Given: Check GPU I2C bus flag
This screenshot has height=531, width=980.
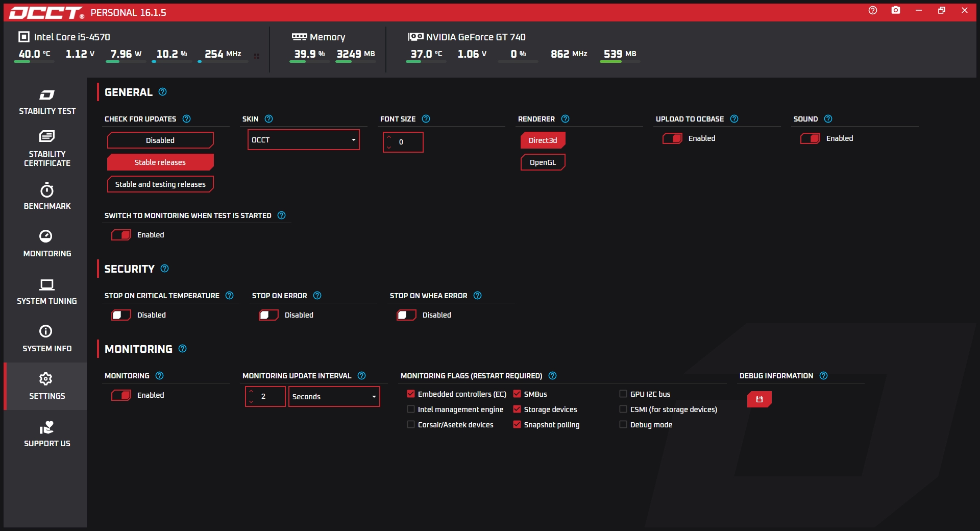Looking at the screenshot, I should pos(623,394).
